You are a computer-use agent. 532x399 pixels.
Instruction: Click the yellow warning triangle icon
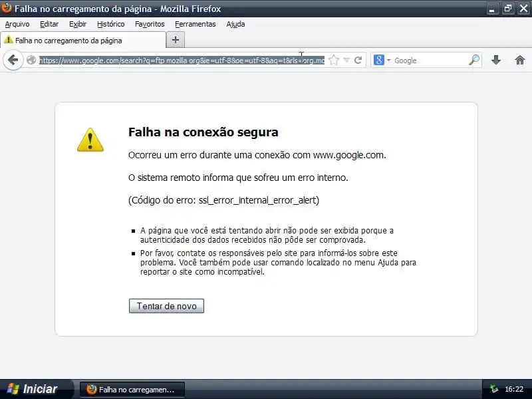point(90,140)
